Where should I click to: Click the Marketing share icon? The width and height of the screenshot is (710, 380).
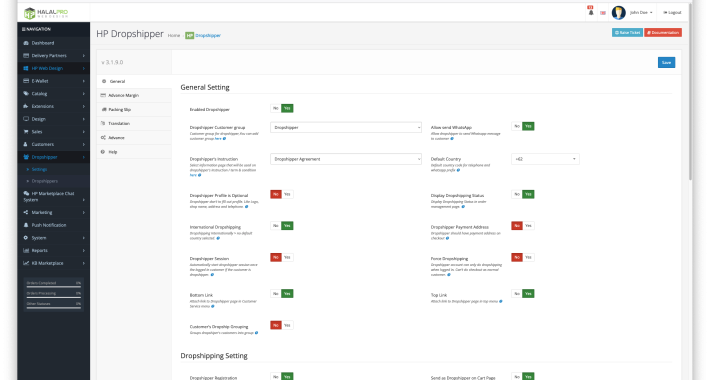pos(26,212)
